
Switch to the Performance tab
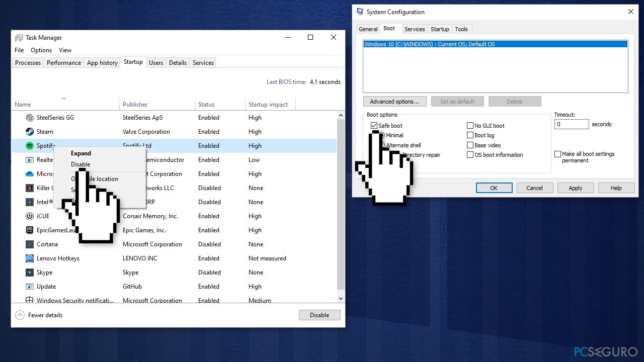64,63
